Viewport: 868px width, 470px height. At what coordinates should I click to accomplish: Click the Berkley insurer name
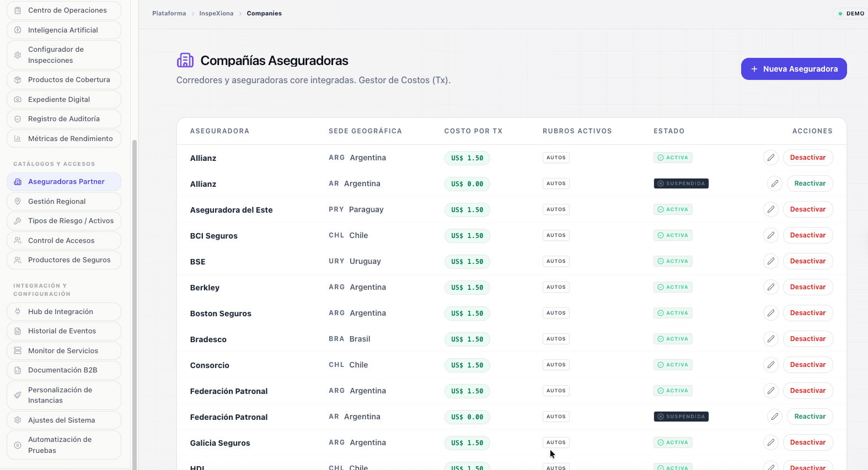coord(205,288)
